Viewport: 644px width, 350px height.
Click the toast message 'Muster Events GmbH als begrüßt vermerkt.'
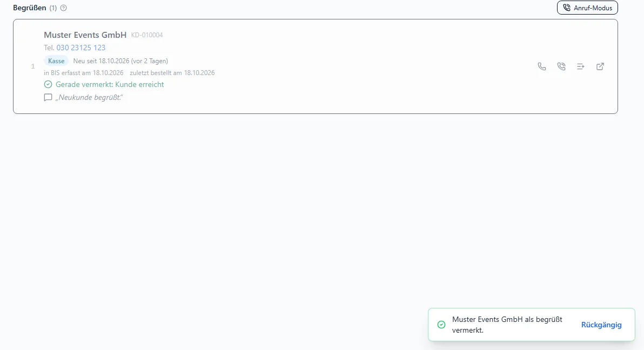tap(507, 325)
